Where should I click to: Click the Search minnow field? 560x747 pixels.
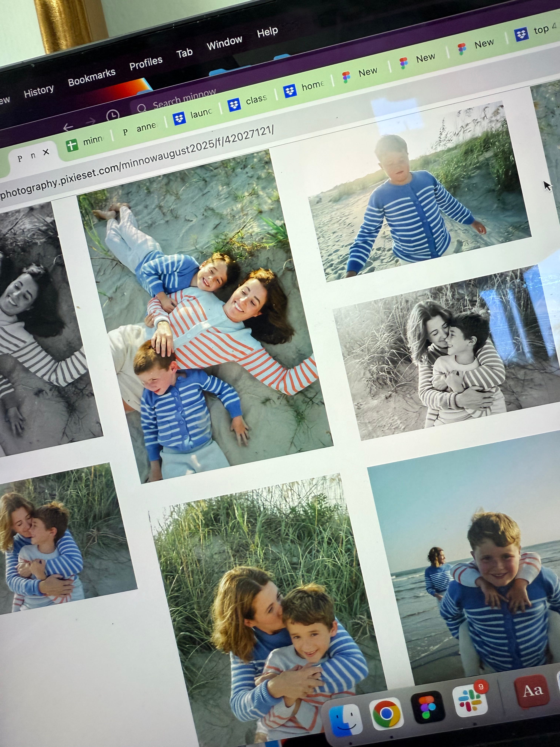click(184, 100)
